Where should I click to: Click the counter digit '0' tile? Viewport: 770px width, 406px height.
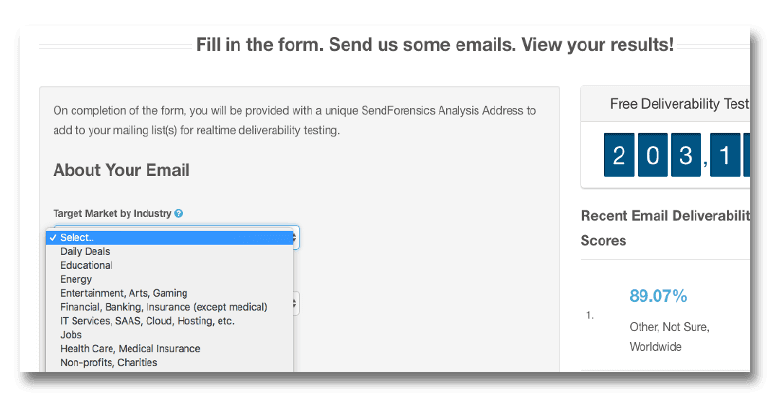click(652, 155)
